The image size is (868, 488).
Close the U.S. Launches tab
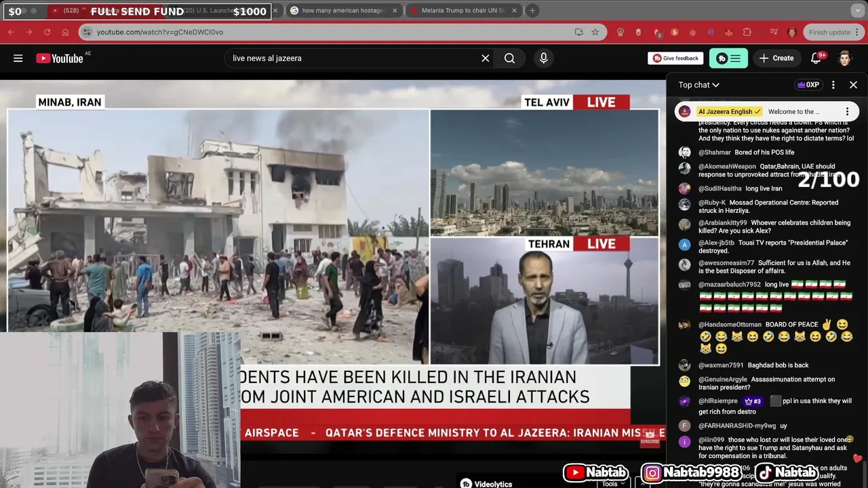tap(275, 10)
